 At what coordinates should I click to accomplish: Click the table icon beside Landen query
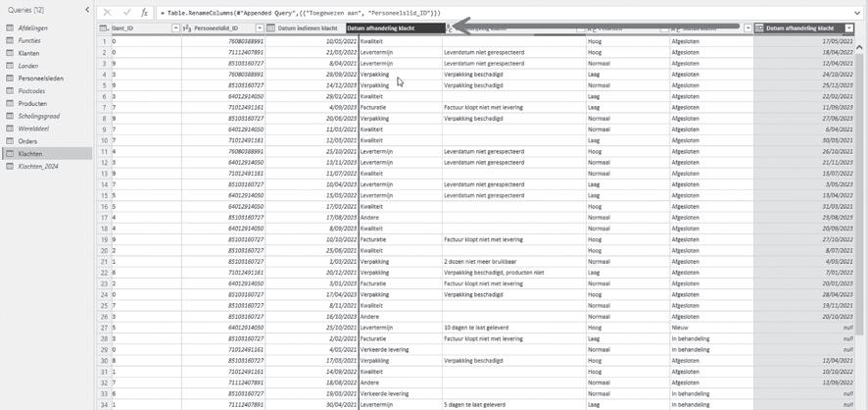(x=10, y=66)
